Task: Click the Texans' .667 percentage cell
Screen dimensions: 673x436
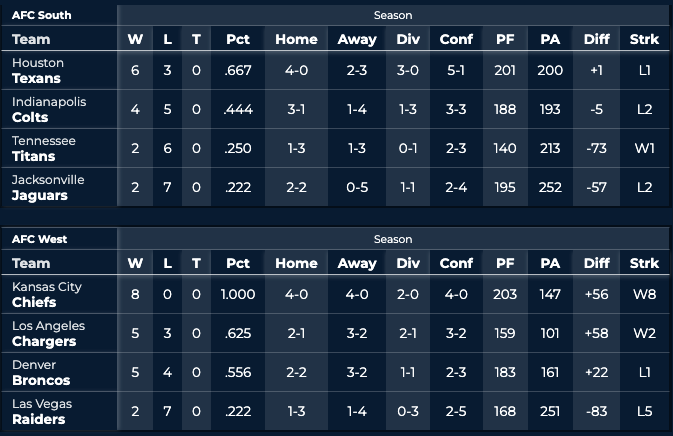Action: tap(238, 70)
